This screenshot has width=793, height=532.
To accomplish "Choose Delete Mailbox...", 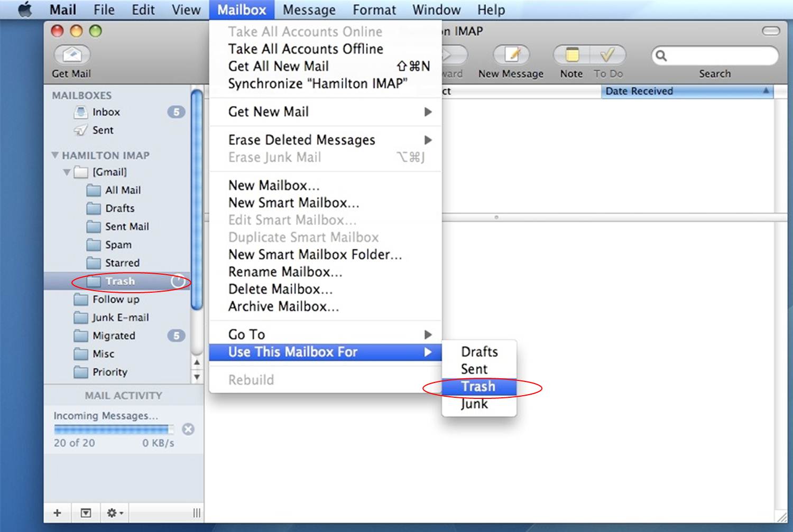I will point(325,290).
